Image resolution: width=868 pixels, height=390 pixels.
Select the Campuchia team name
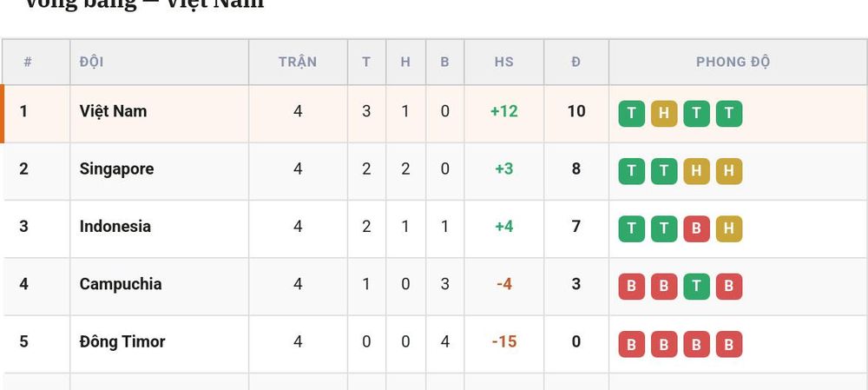(x=121, y=284)
